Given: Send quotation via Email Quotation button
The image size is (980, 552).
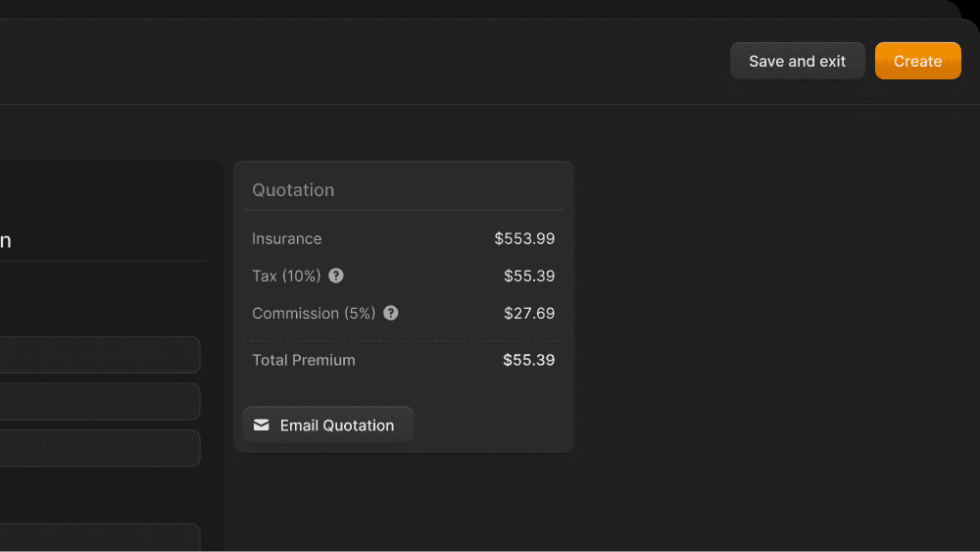Looking at the screenshot, I should coord(328,425).
